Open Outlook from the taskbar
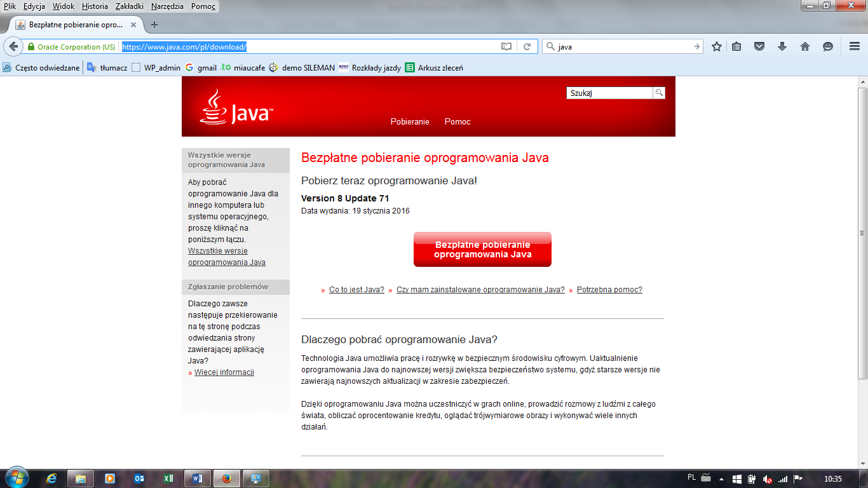868x488 pixels. (x=139, y=478)
